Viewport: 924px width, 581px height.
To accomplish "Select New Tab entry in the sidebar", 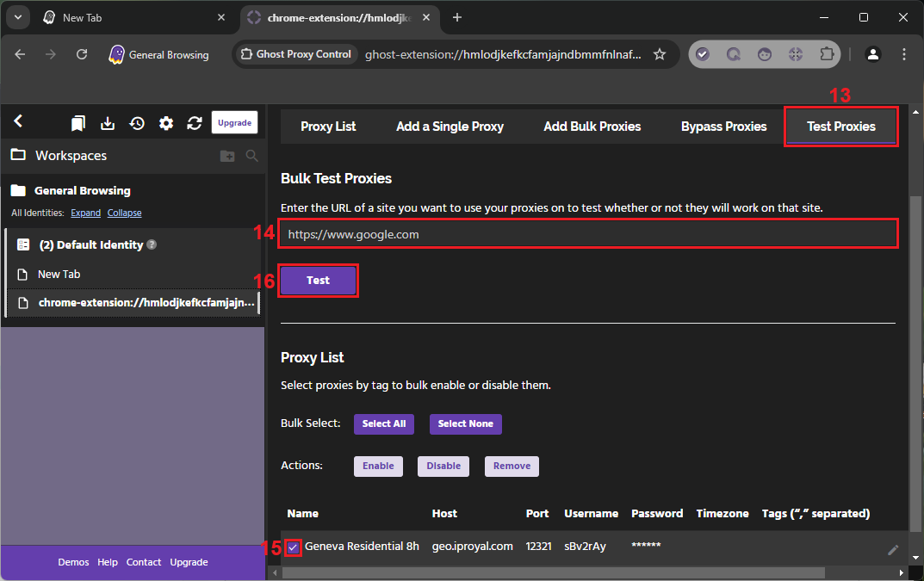I will pyautogui.click(x=133, y=274).
